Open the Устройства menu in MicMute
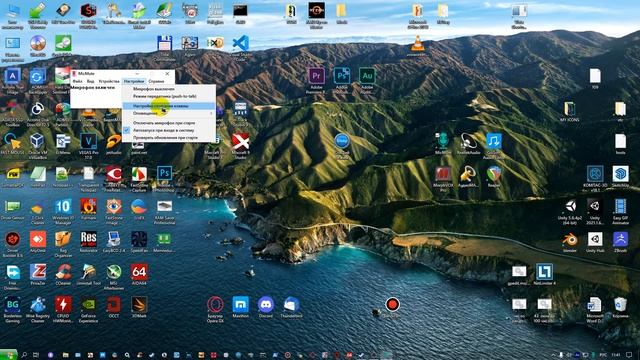This screenshot has height=360, width=640. (109, 81)
